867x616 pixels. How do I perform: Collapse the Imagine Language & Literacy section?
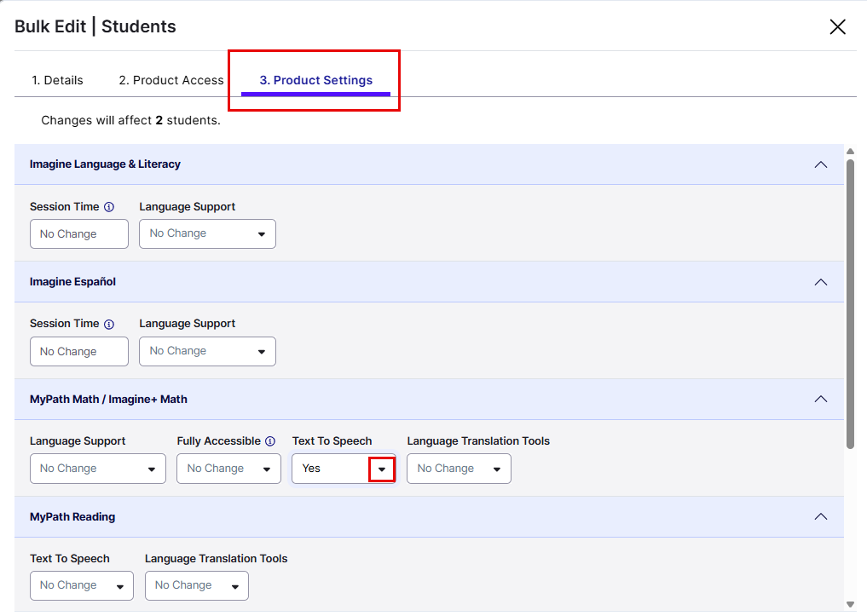click(x=820, y=164)
